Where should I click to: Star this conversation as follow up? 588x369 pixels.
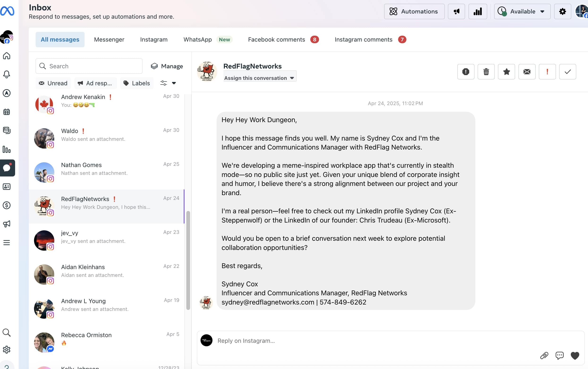pyautogui.click(x=506, y=72)
